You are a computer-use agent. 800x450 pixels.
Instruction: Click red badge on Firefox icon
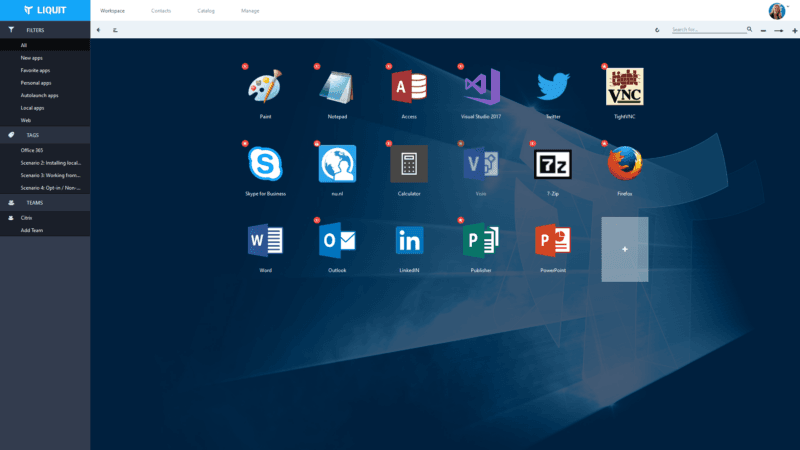(604, 143)
